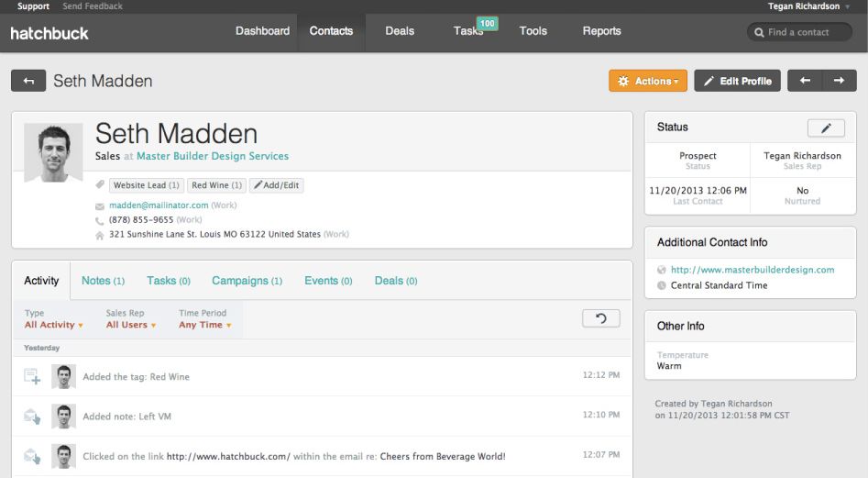
Task: Click the tag-added icon beside Red Wine activity
Action: click(32, 376)
